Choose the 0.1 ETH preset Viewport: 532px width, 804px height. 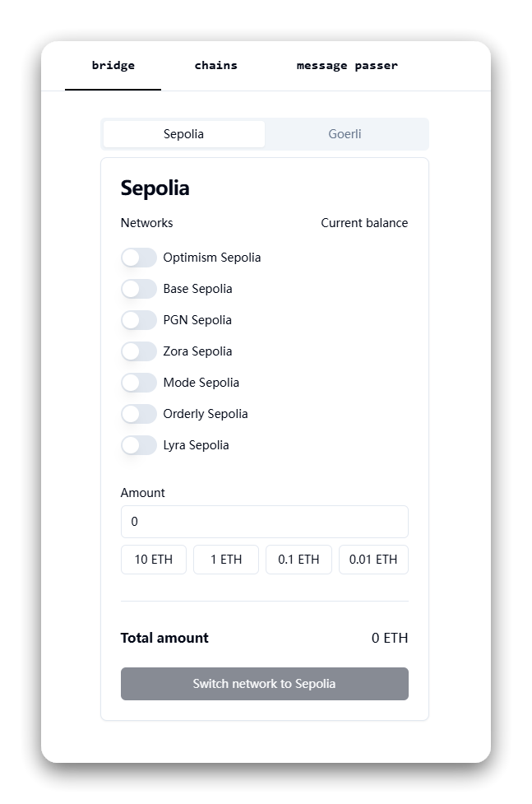298,560
